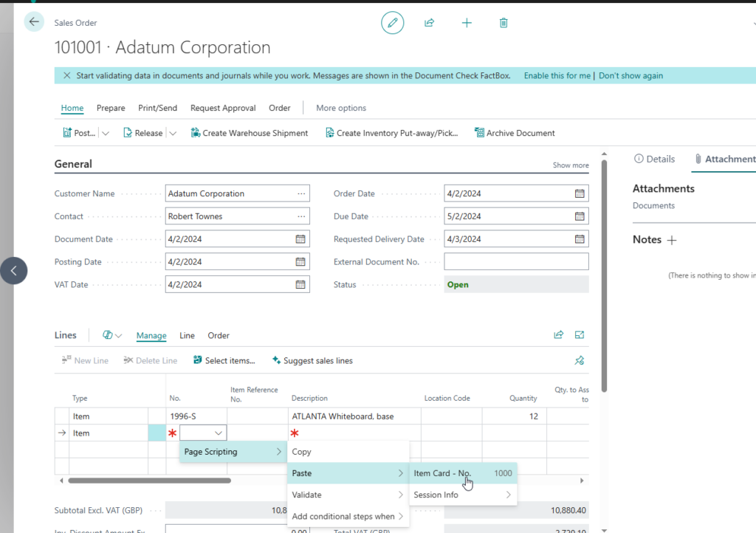Switch to Details factbox tab
This screenshot has width=756, height=533.
[654, 159]
